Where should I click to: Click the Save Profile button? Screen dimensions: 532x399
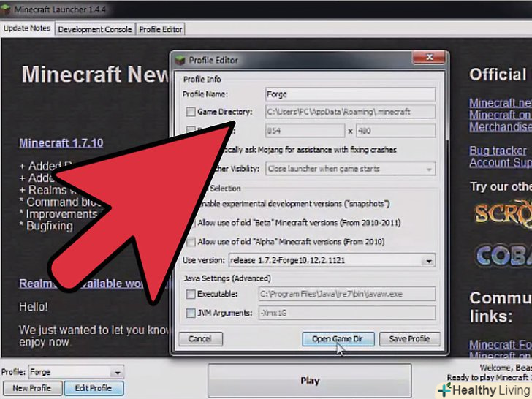[409, 338]
